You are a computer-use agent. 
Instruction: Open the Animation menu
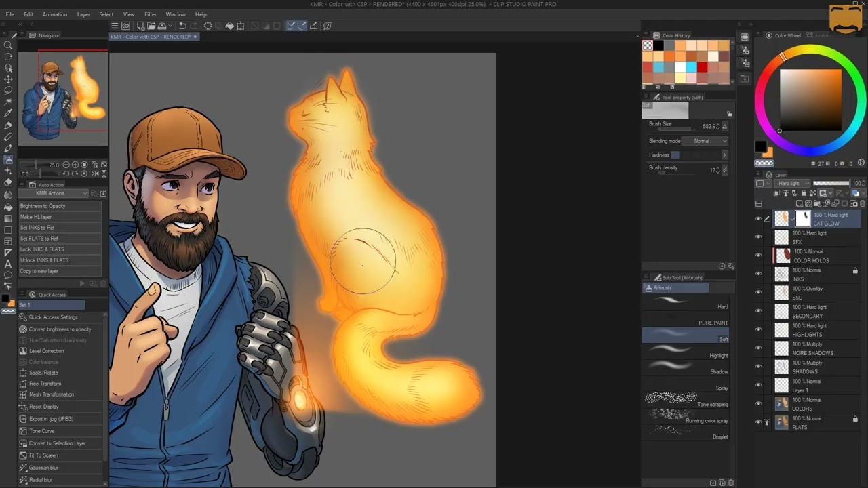55,14
